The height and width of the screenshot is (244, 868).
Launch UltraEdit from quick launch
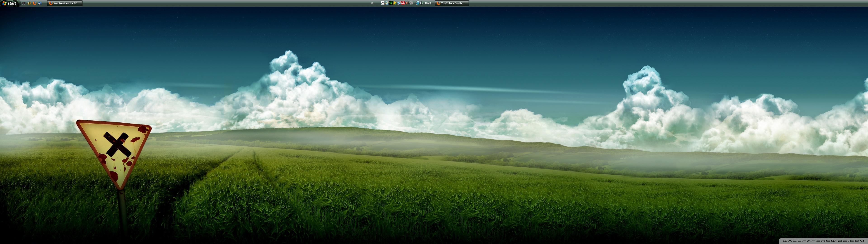[x=29, y=3]
